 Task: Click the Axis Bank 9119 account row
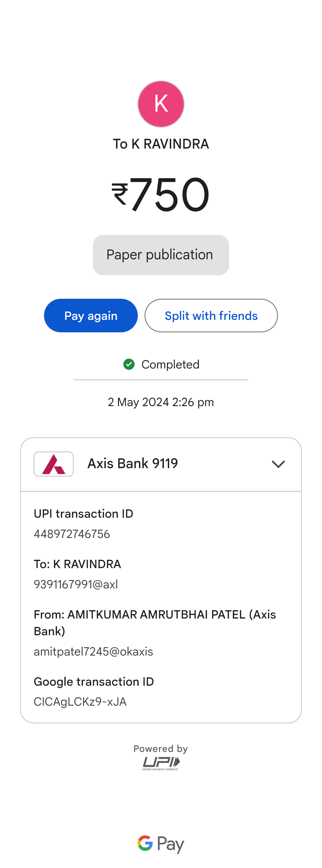(x=161, y=464)
